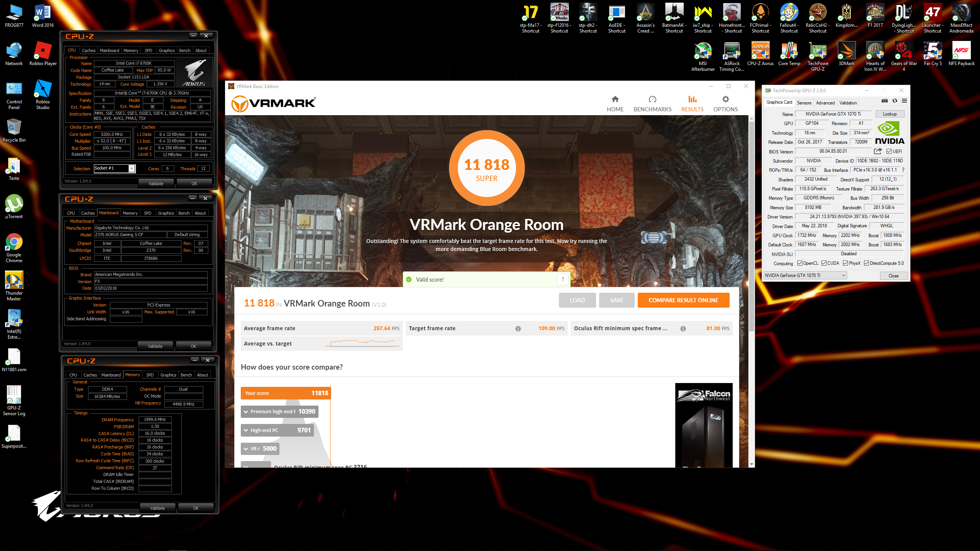Toggle the UEFI checkbox in GPU-Z
Screen dimensions: 980x551
tap(889, 152)
